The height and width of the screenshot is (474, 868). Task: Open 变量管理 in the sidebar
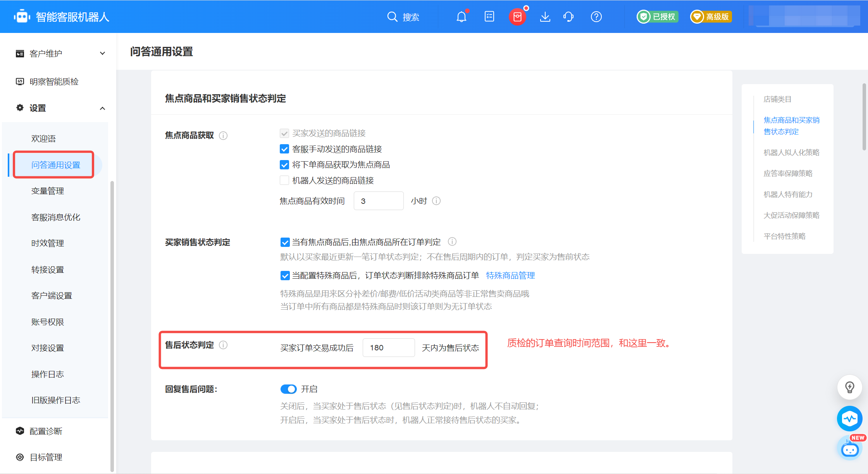point(48,191)
